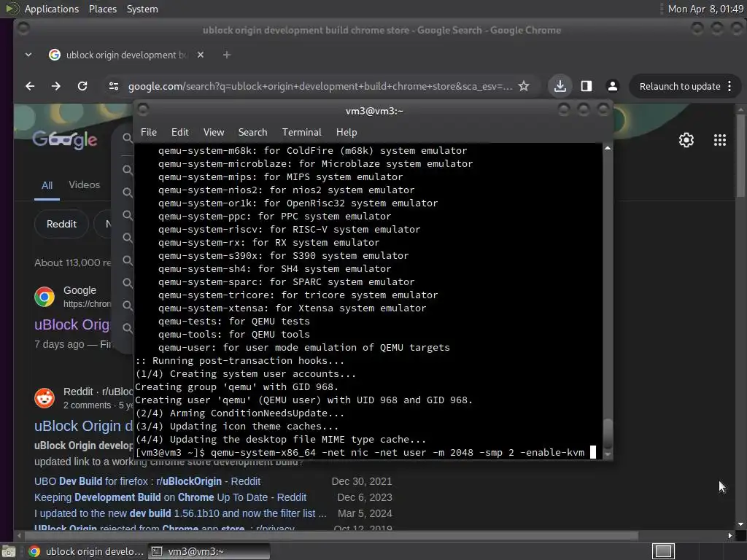Click Chrome page vertical scrollbar thumb
The image size is (747, 560).
[x=740, y=155]
